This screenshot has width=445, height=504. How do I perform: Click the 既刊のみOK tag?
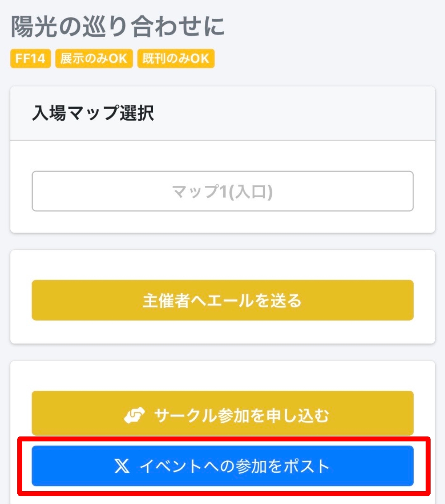[176, 58]
